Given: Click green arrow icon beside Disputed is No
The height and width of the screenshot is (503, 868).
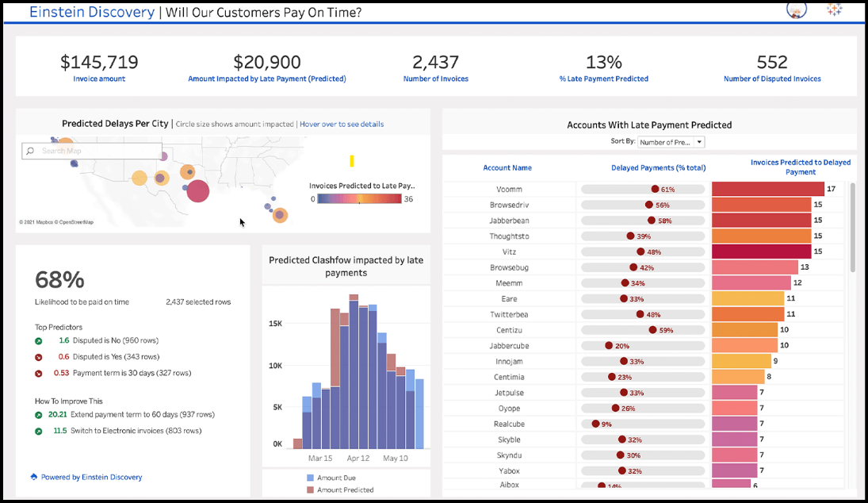Looking at the screenshot, I should point(38,341).
